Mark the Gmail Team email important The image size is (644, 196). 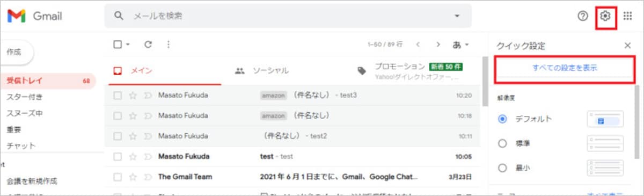(148, 177)
